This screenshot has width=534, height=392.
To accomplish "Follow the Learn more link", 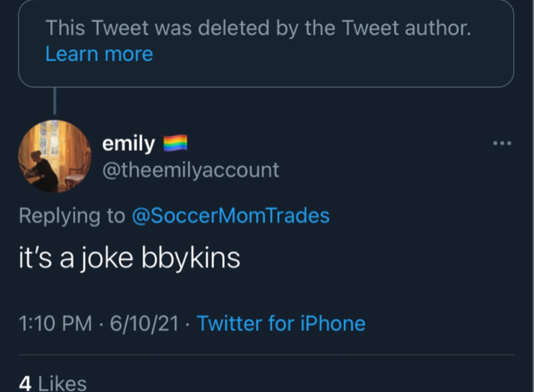I will tap(99, 54).
